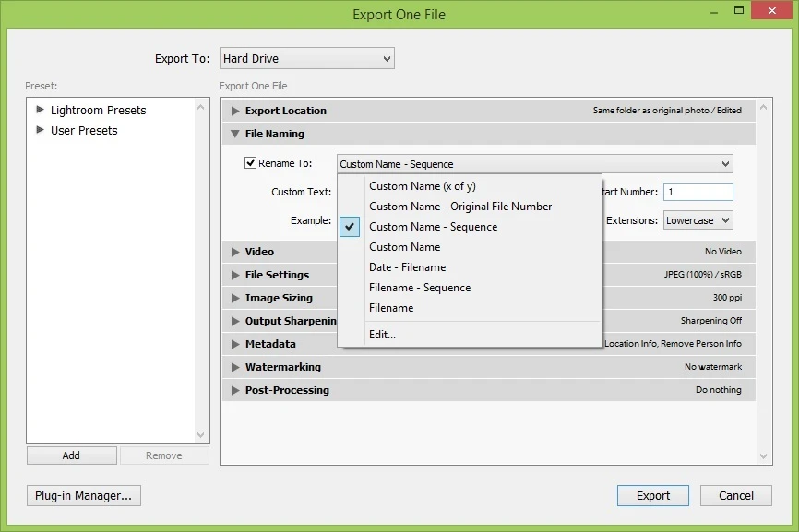Click the Lightroom Presets label
The image size is (799, 532).
[99, 110]
